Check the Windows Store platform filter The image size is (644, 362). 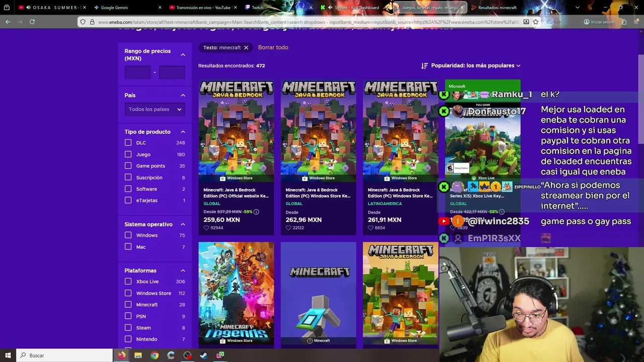pos(128,293)
